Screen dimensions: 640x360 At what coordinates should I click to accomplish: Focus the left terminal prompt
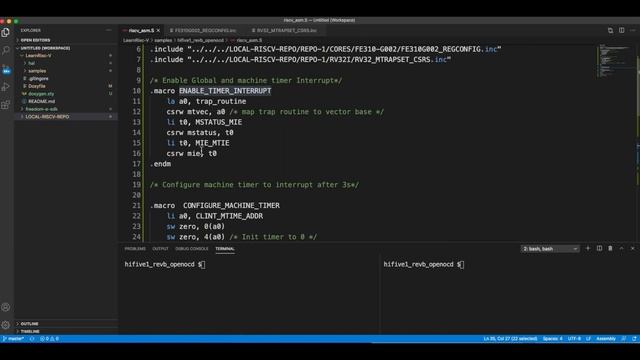click(x=164, y=264)
